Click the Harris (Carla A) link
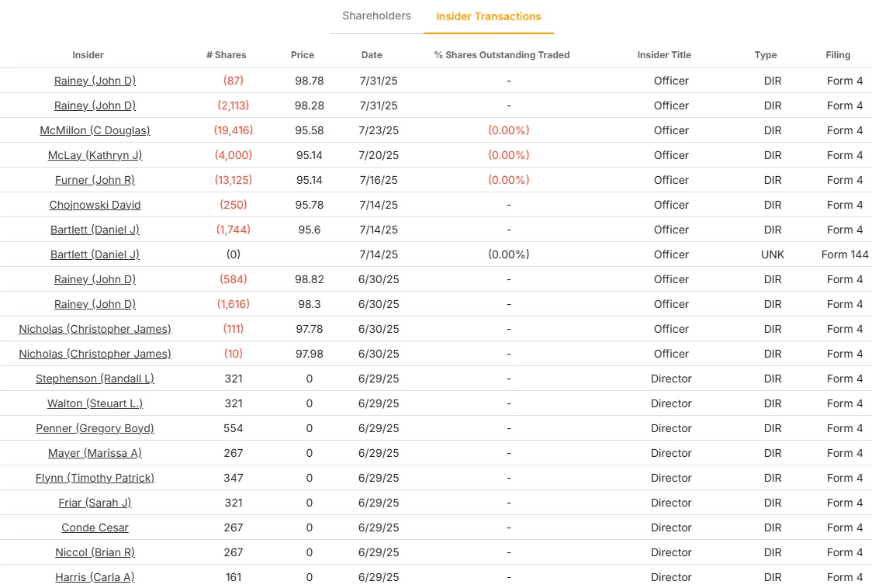Viewport: 872px width, 588px height. pyautogui.click(x=95, y=577)
